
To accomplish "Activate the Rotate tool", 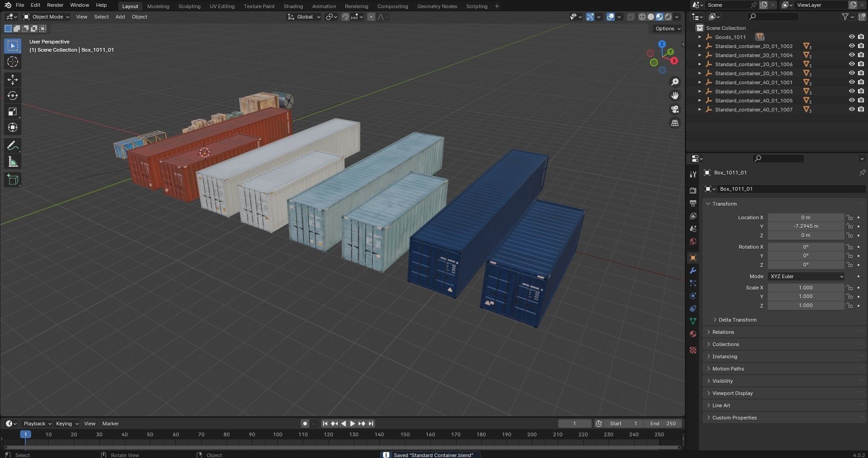I will pos(13,96).
